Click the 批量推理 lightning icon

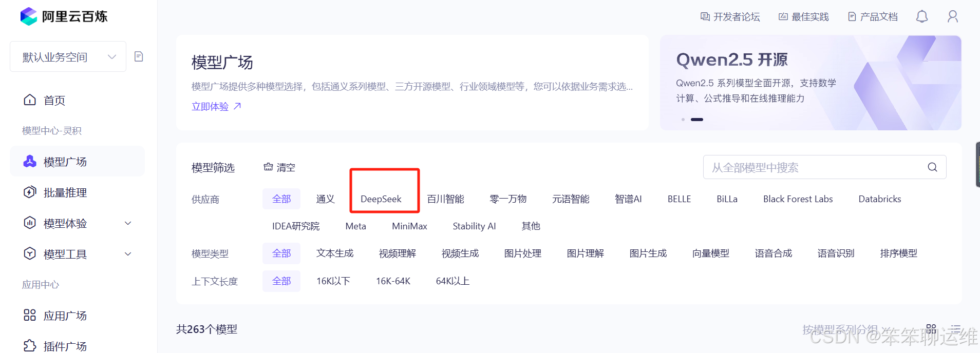tap(30, 192)
